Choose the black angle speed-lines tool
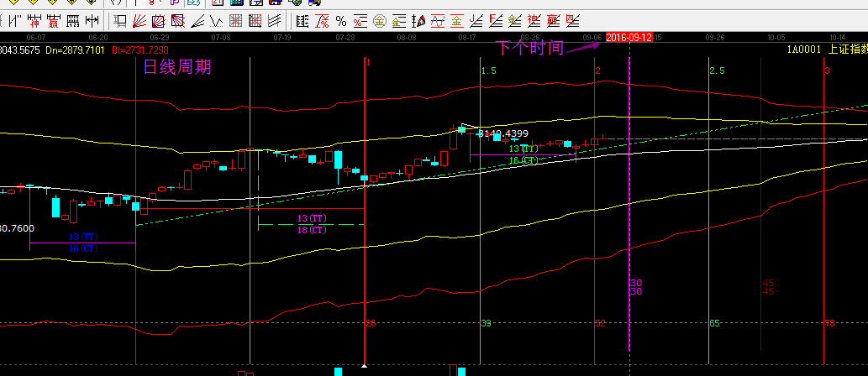868x376 pixels. coord(197,21)
